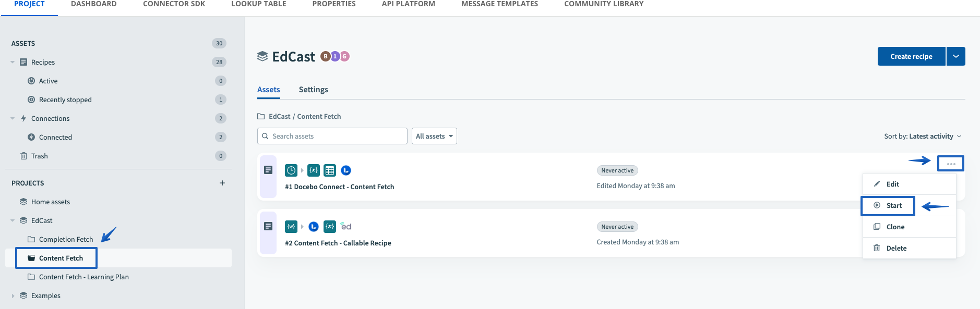Collapse the Connections tree arrow
Viewport: 980px width, 309px height.
click(x=13, y=118)
